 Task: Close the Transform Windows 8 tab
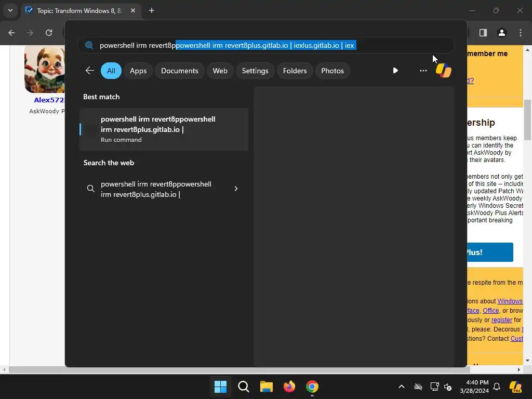133,10
